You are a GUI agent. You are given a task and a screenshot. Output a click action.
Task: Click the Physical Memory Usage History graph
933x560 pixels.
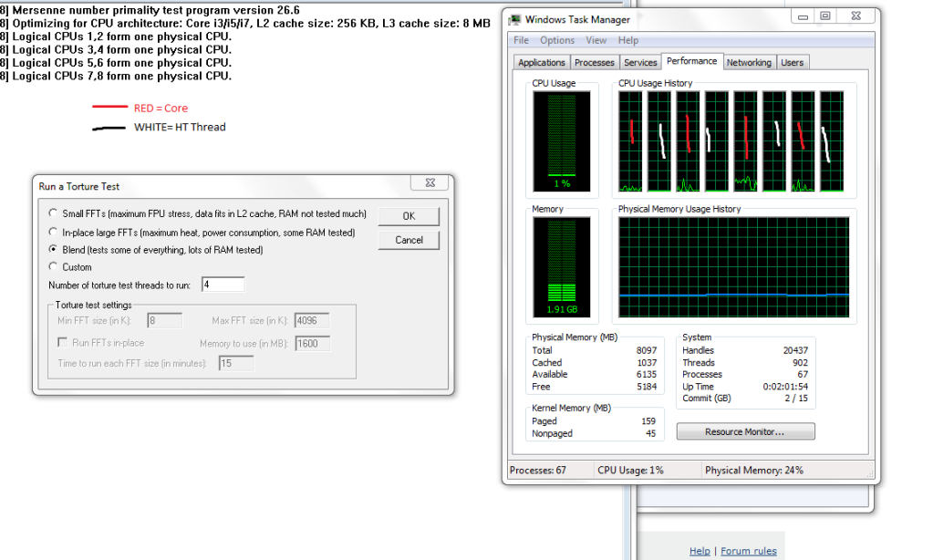[x=733, y=266]
